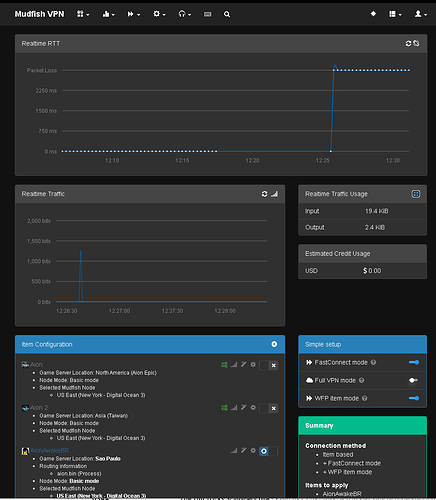Click the AionAwakeBR game icon thumbnail
This screenshot has width=436, height=500.
[x=25, y=451]
